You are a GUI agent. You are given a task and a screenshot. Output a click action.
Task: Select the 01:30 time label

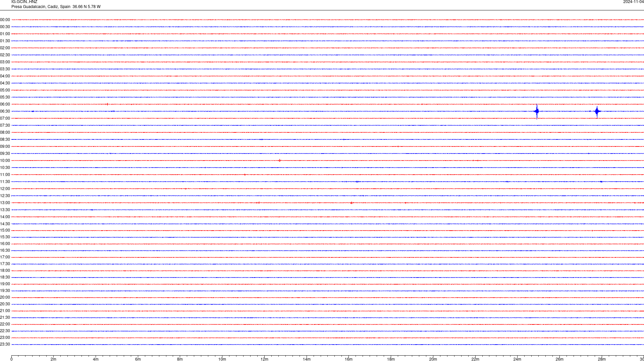pyautogui.click(x=5, y=41)
